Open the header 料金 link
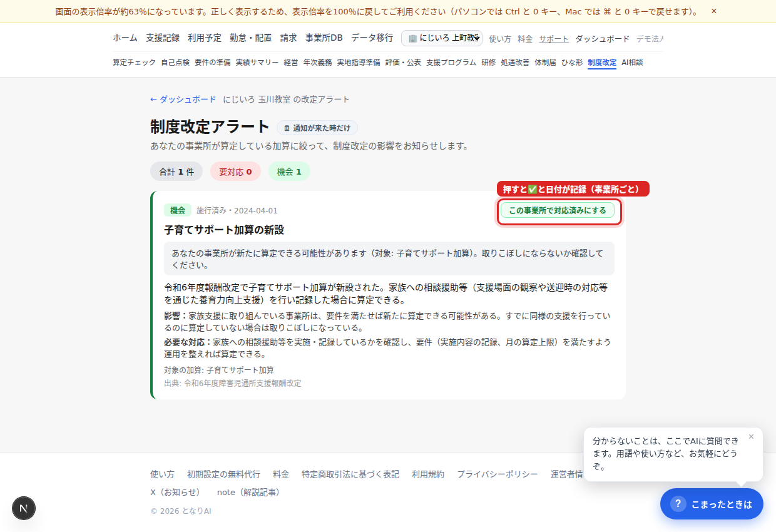This screenshot has height=532, width=776. pyautogui.click(x=525, y=39)
